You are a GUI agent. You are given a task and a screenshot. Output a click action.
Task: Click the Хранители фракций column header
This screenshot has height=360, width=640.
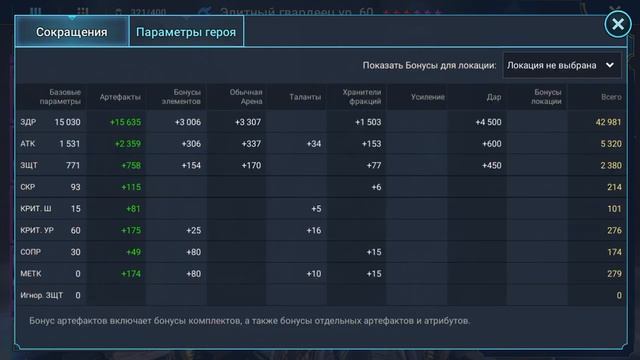click(x=362, y=97)
